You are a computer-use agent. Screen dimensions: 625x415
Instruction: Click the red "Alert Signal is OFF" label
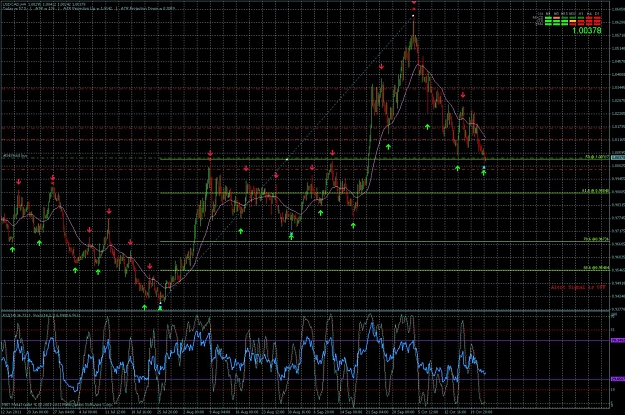pyautogui.click(x=578, y=287)
